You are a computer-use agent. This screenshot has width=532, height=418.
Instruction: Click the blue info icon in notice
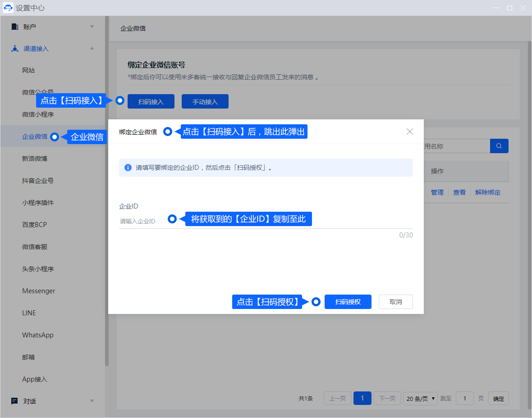coord(128,168)
